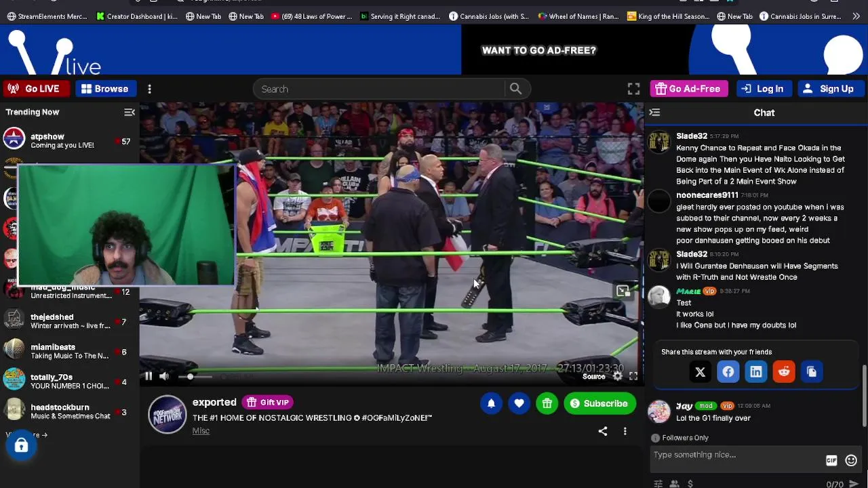The width and height of the screenshot is (868, 488).
Task: Subscribe to the exported channel
Action: (599, 403)
